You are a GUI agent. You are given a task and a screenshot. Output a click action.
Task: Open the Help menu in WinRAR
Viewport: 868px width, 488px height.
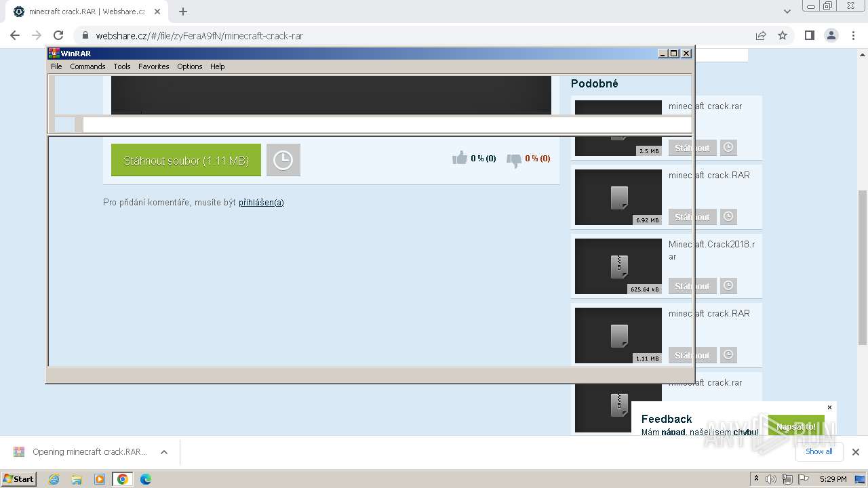tap(217, 66)
